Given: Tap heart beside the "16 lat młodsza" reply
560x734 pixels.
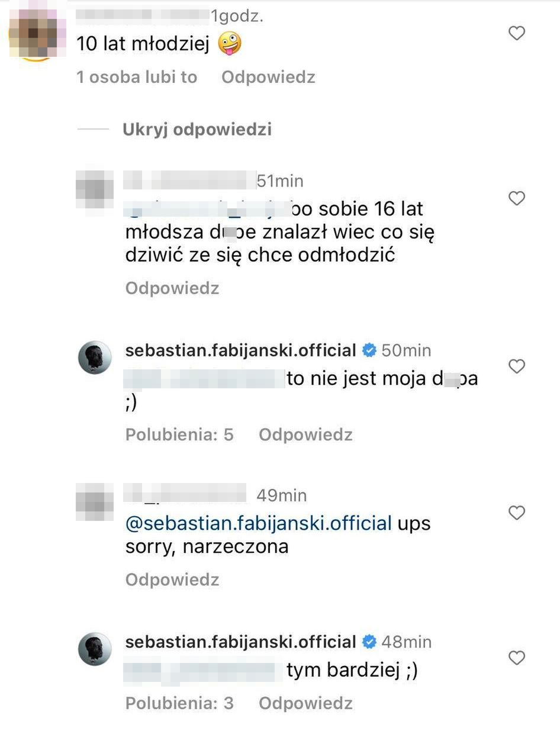Looking at the screenshot, I should [517, 198].
